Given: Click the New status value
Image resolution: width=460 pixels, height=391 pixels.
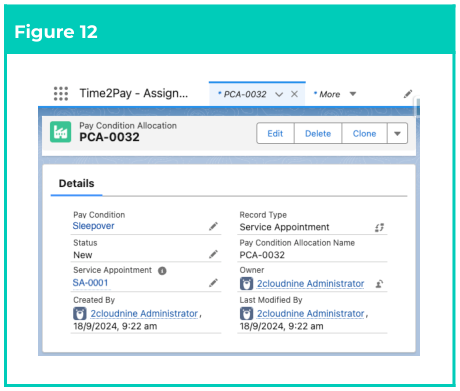Looking at the screenshot, I should [x=83, y=255].
